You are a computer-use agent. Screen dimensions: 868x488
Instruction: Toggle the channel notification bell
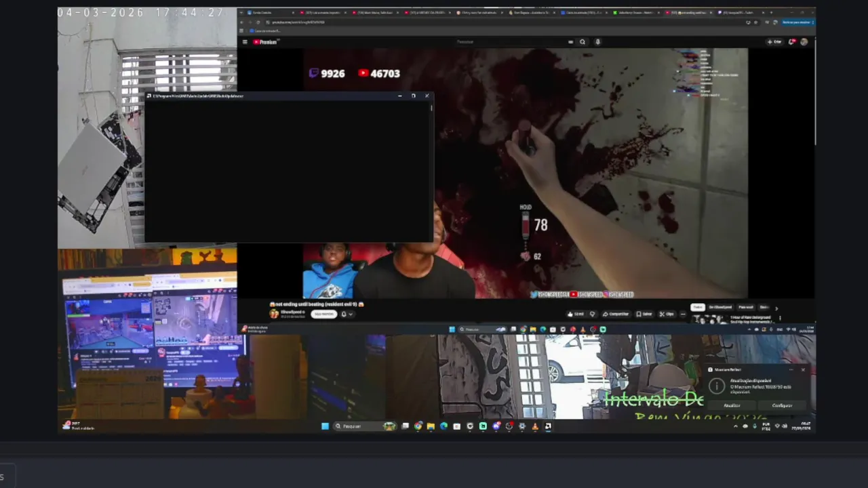click(x=344, y=314)
